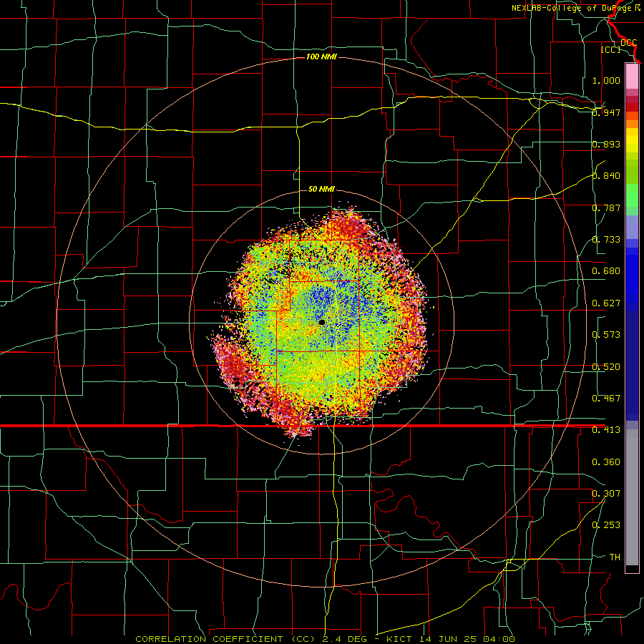Screen dimensions: 644x644
Task: Click the 0.253 legend value
Action: [606, 525]
